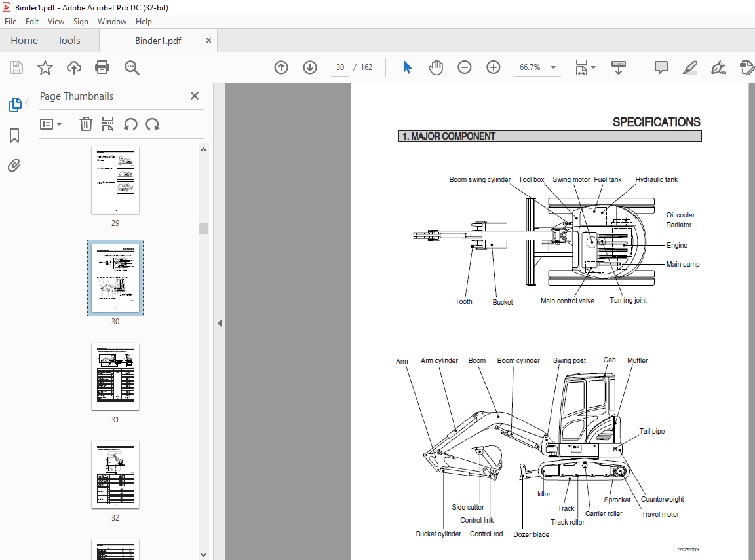Open Page Thumbnails sidebar icon
Viewport: 755px width, 560px height.
15,104
